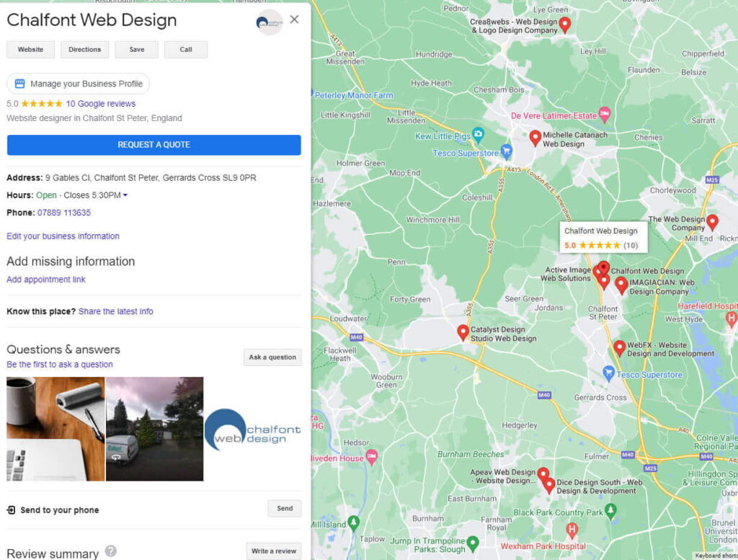738x560 pixels.
Task: Click the Peterley Manor Farm label
Action: (353, 95)
